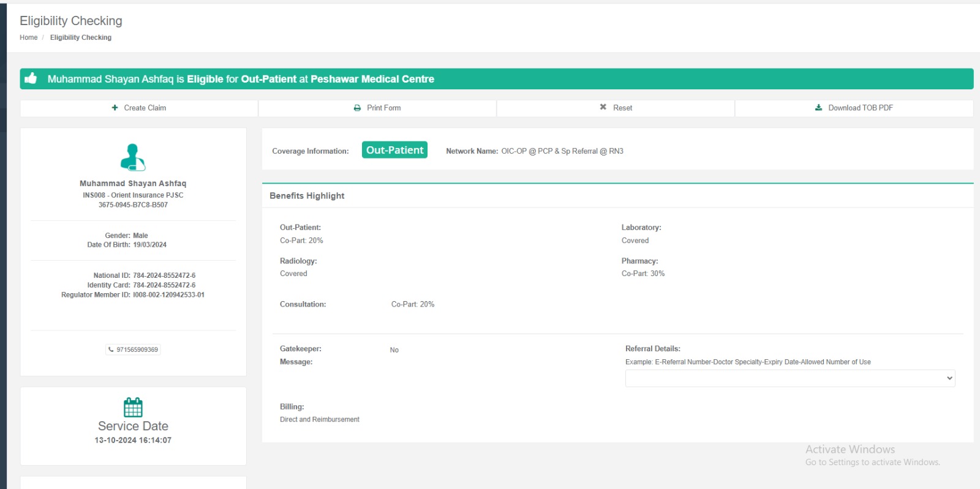Click the printer icon for Print Form
Viewport: 980px width, 489px height.
click(357, 108)
